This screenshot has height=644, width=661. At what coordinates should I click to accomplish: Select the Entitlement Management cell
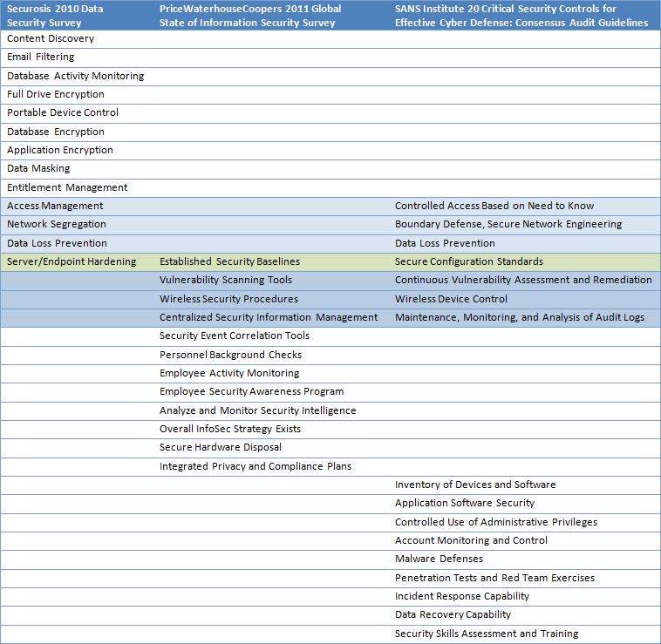[67, 187]
